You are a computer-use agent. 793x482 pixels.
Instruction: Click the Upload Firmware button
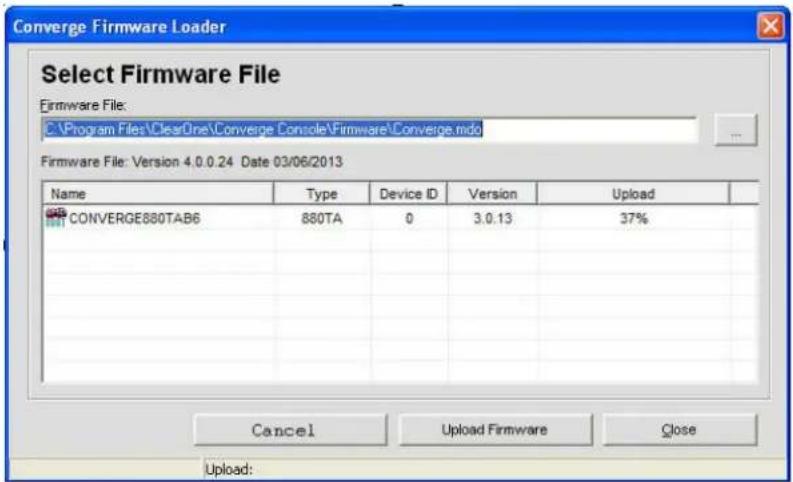[495, 430]
